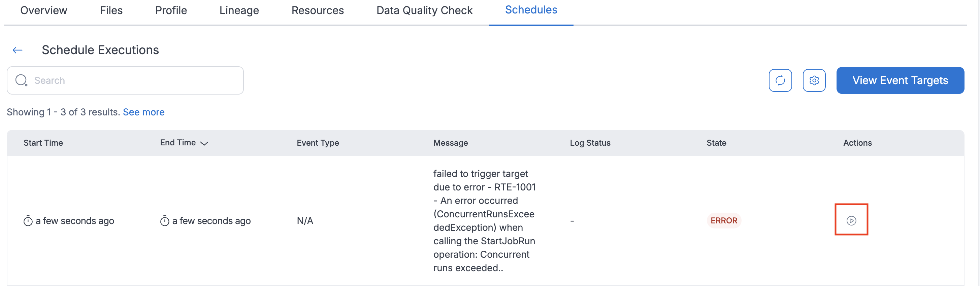Select the Schedules tab
This screenshot has width=980, height=286.
coord(531,10)
